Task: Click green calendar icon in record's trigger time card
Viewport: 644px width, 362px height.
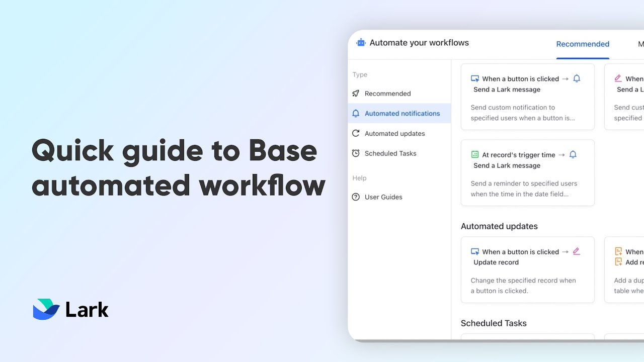Action: 475,154
